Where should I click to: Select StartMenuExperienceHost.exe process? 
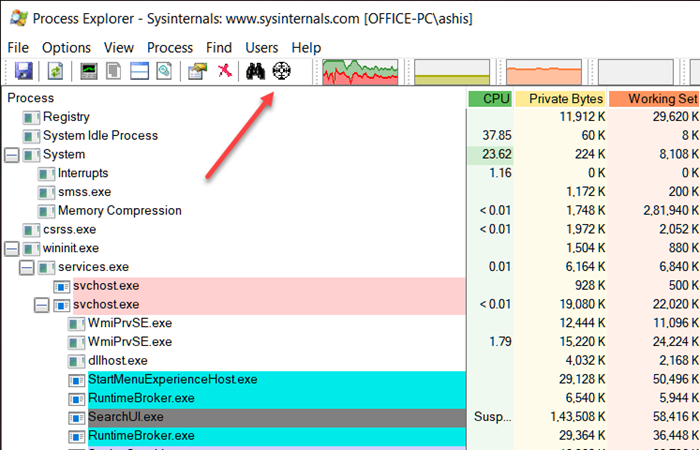[277, 379]
